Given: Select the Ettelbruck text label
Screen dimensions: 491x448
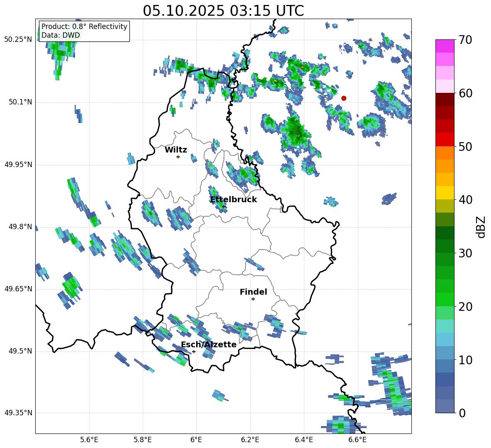Looking at the screenshot, I should click(x=233, y=200).
